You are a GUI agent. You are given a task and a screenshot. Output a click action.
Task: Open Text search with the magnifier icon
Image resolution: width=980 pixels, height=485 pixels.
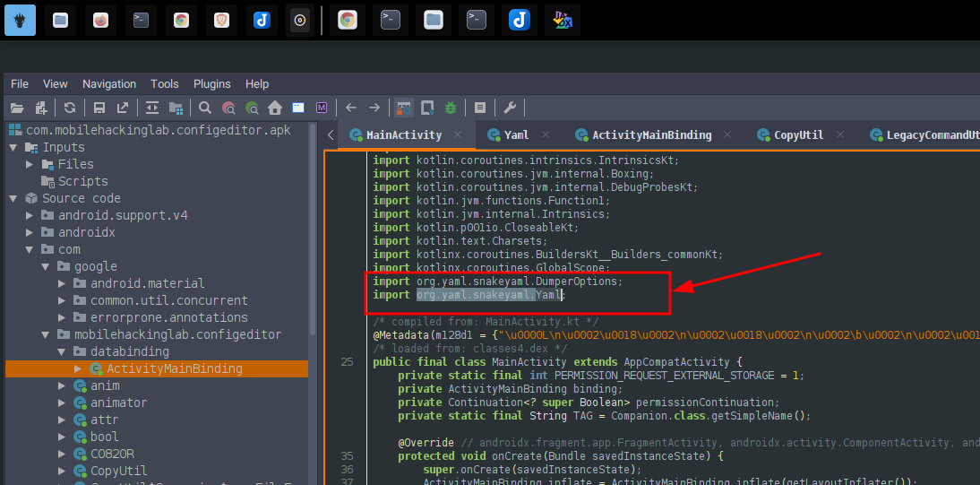point(205,108)
